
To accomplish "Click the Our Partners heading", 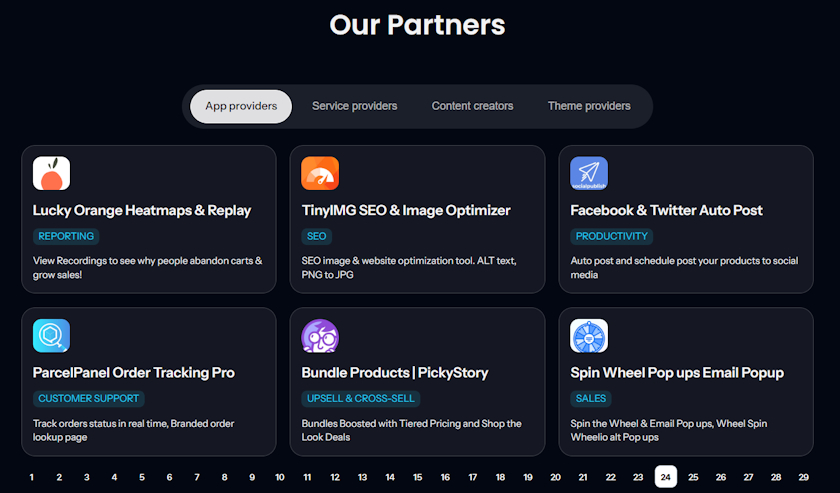I will click(x=417, y=25).
